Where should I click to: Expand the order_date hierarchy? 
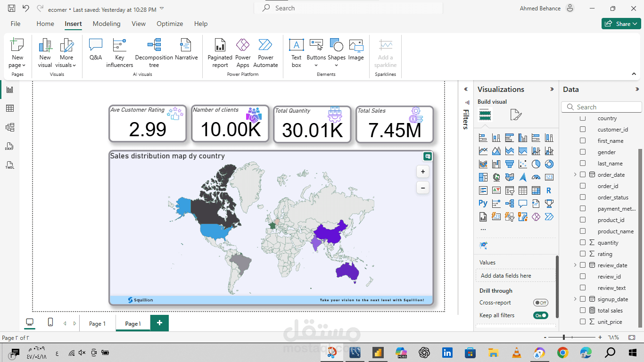pos(575,175)
